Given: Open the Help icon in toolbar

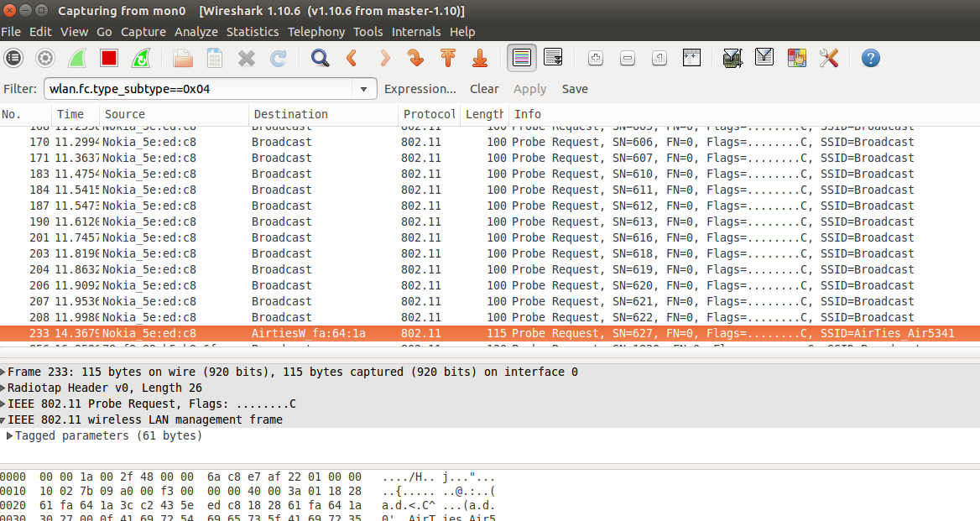Looking at the screenshot, I should 871,58.
